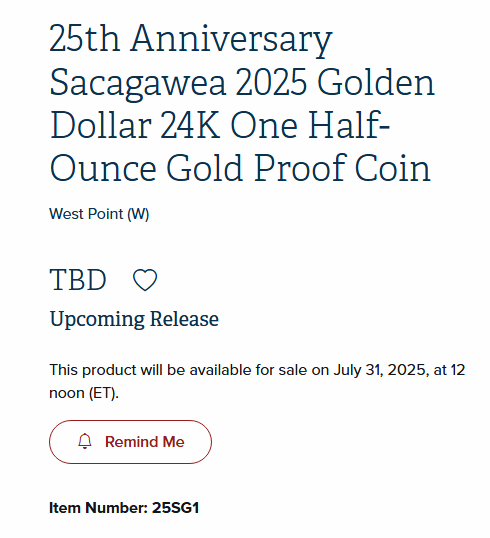The width and height of the screenshot is (490, 538).
Task: Click Item Number 25SG1 text
Action: click(124, 508)
